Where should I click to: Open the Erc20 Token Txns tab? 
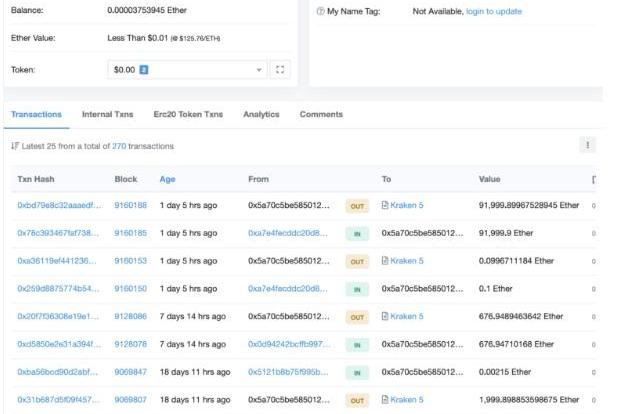point(188,115)
